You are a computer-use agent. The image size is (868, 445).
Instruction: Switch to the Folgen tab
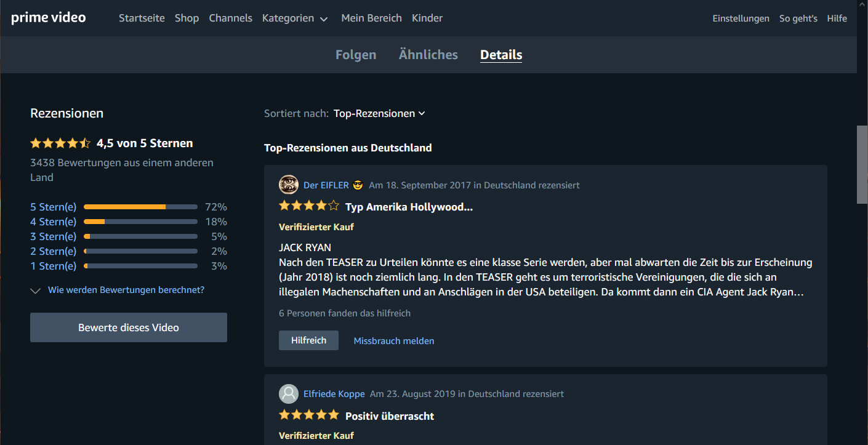coord(356,55)
